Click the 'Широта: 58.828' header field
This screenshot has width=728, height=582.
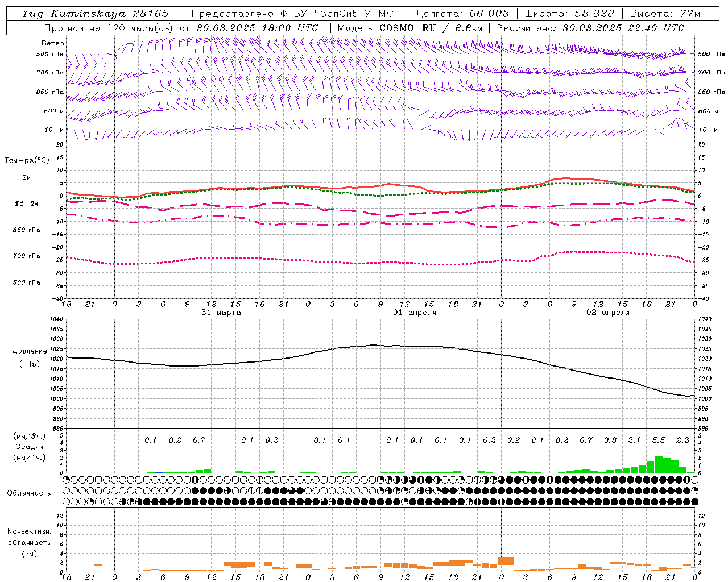[x=569, y=14]
